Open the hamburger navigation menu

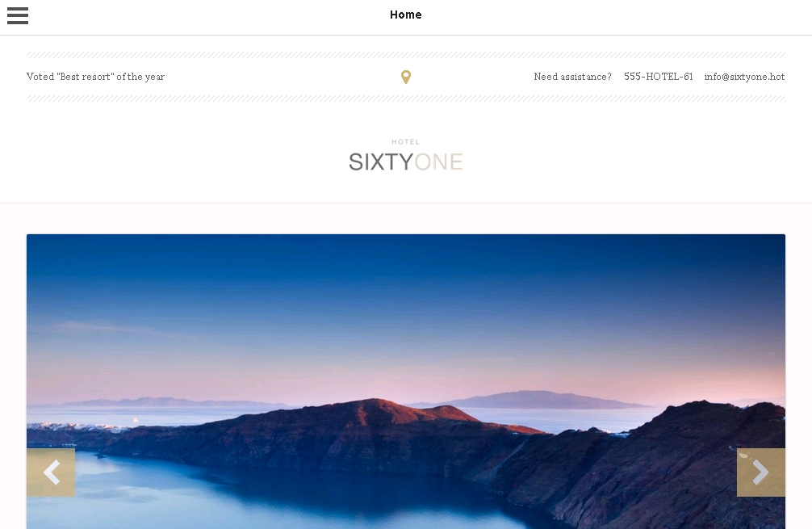[18, 15]
